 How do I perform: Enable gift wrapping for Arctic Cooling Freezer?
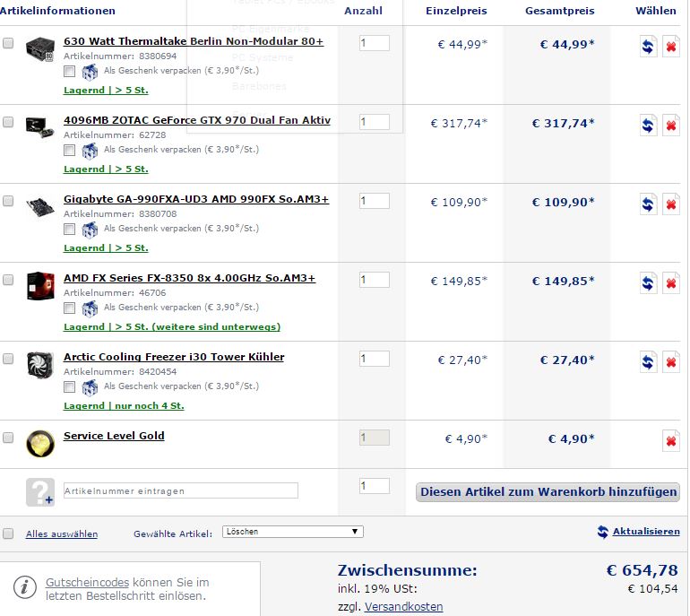tap(69, 386)
